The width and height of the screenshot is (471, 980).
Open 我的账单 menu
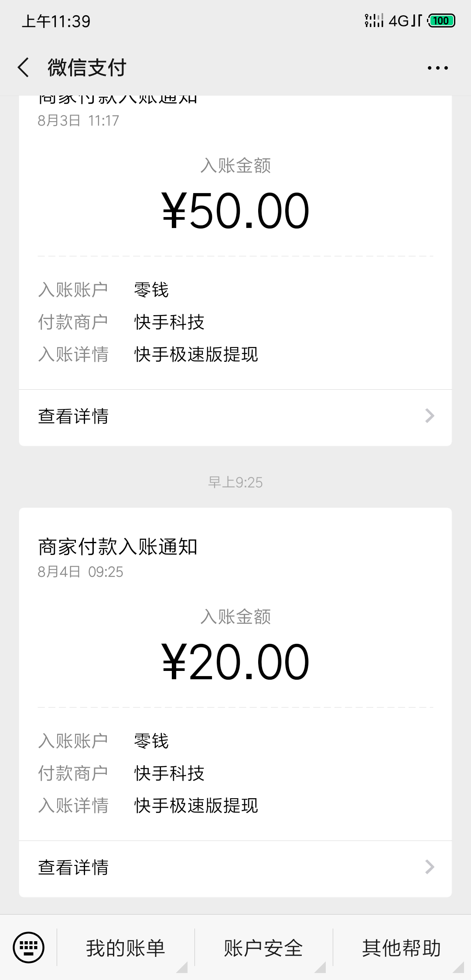tap(126, 948)
